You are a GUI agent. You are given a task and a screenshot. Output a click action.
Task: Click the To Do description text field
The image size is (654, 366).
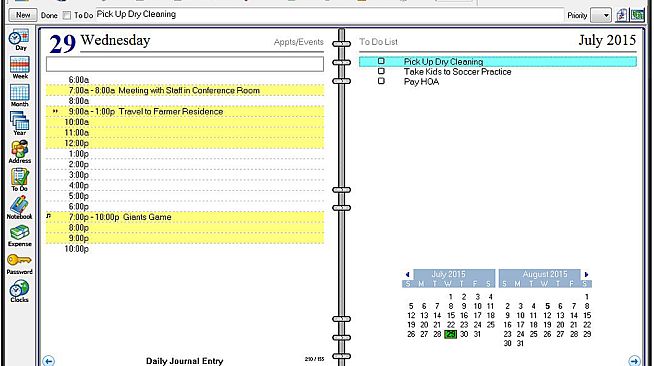coord(330,15)
